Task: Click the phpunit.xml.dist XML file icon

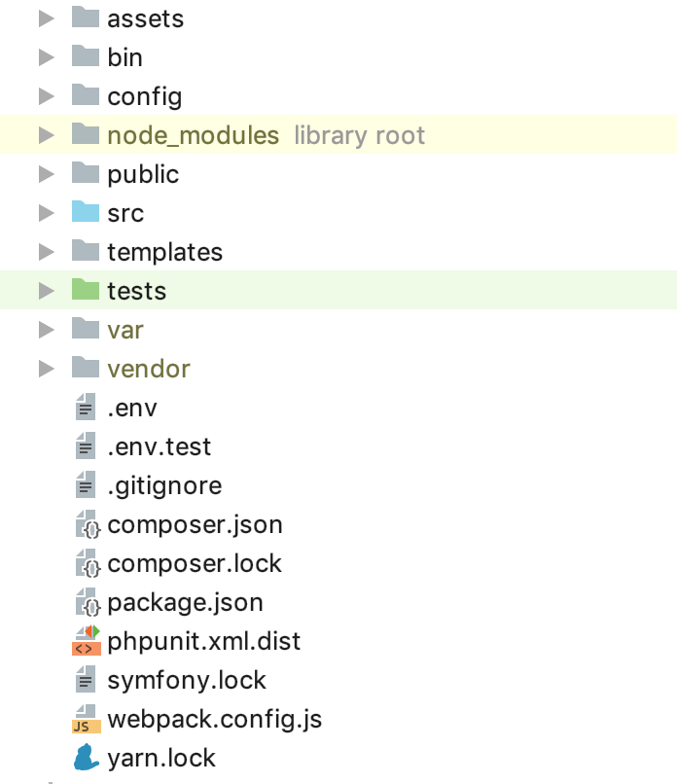Action: 87,641
